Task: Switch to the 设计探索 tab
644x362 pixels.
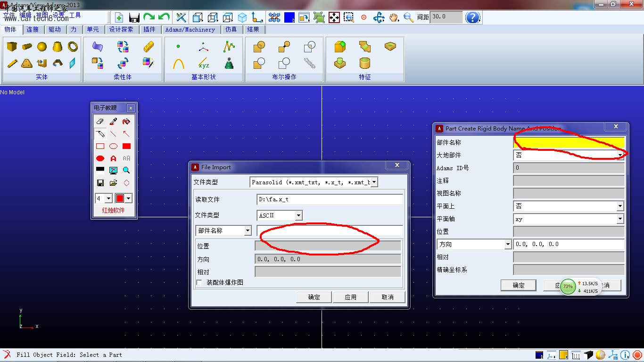Action: [x=121, y=29]
